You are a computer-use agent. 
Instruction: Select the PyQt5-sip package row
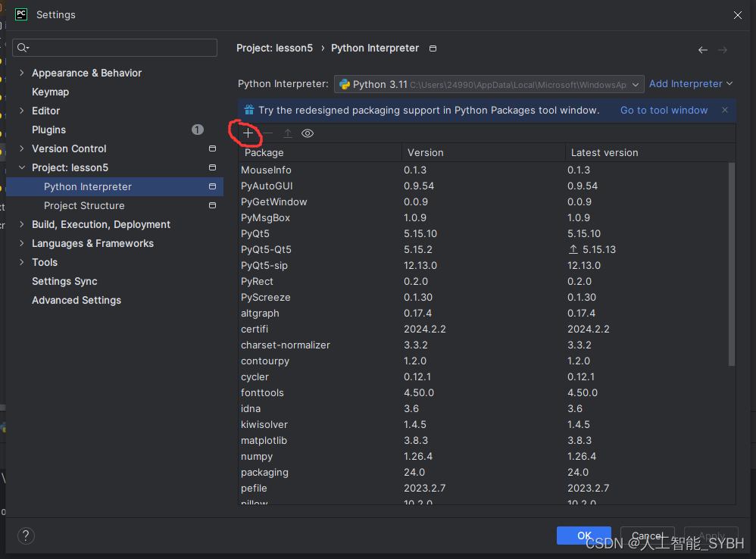483,265
